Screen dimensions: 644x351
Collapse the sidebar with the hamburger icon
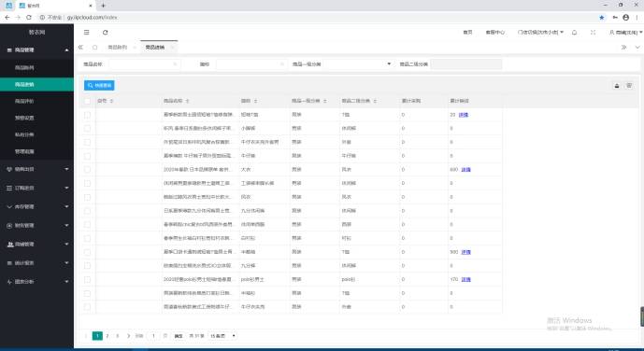pyautogui.click(x=86, y=32)
